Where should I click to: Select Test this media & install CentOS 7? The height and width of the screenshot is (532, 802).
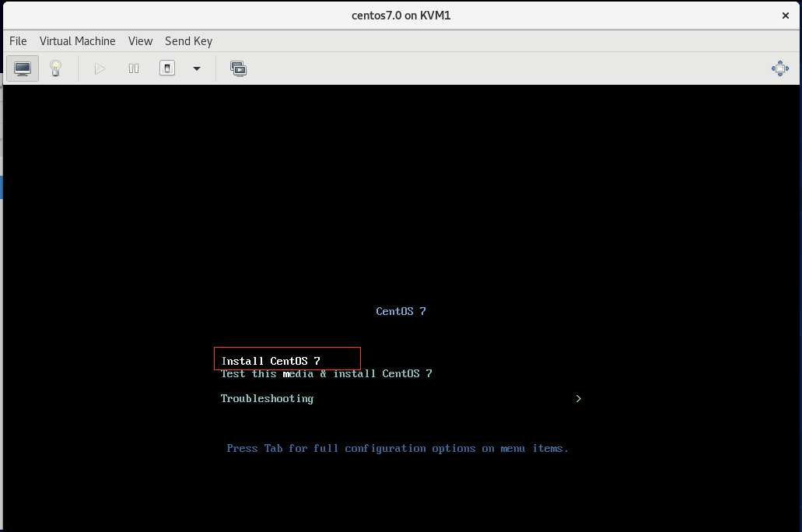327,374
